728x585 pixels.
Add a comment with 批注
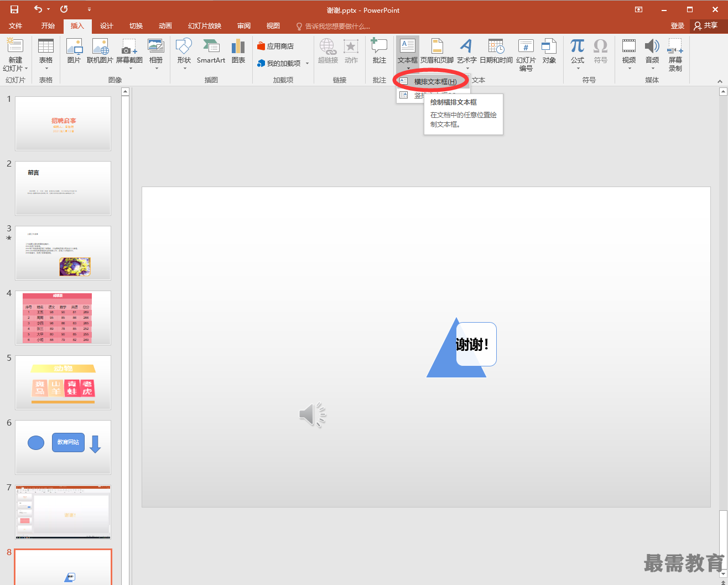click(379, 51)
